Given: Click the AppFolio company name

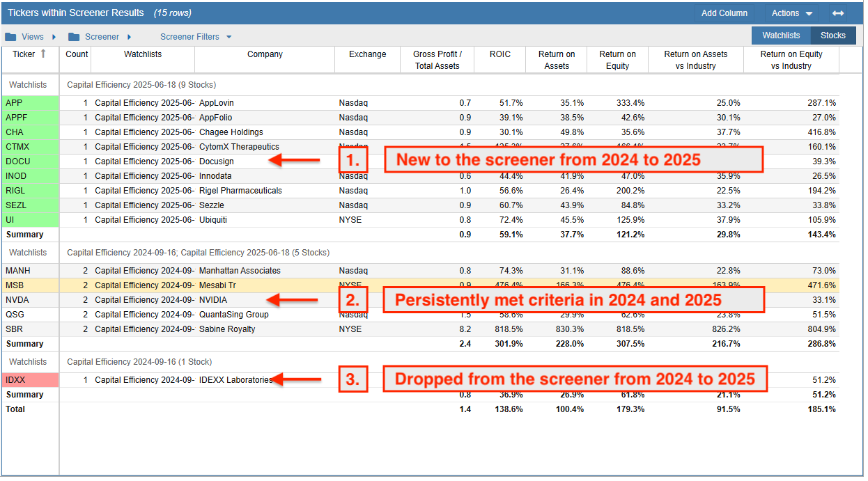Looking at the screenshot, I should tap(216, 118).
